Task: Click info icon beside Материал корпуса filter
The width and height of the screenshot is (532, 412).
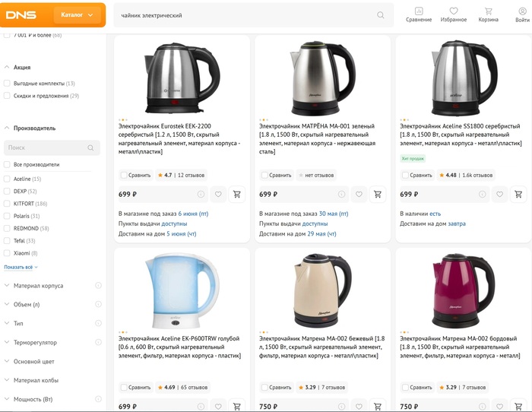Action: 98,286
